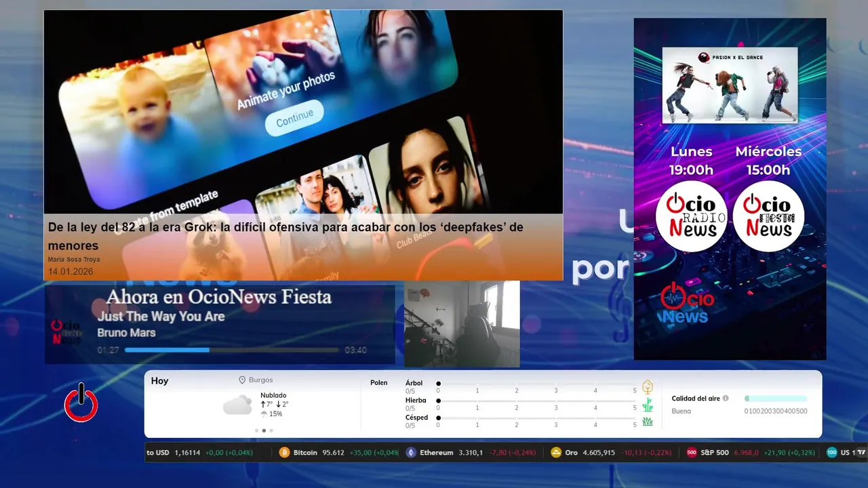Click the Burgos location pin icon
868x488 pixels.
[x=242, y=380]
